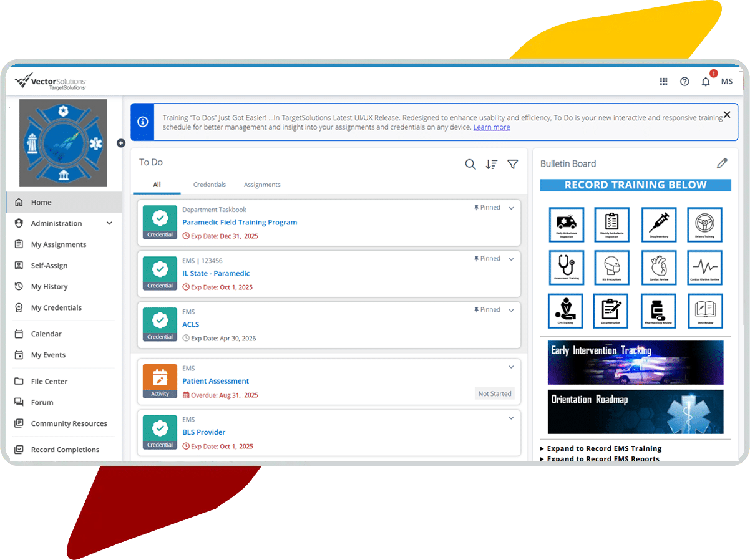Click the sort icon beside the search

492,164
